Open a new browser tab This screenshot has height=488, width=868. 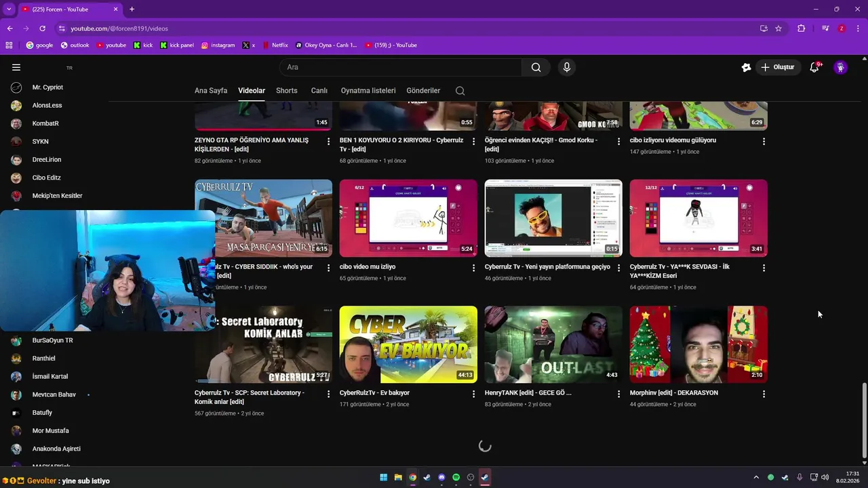(132, 9)
